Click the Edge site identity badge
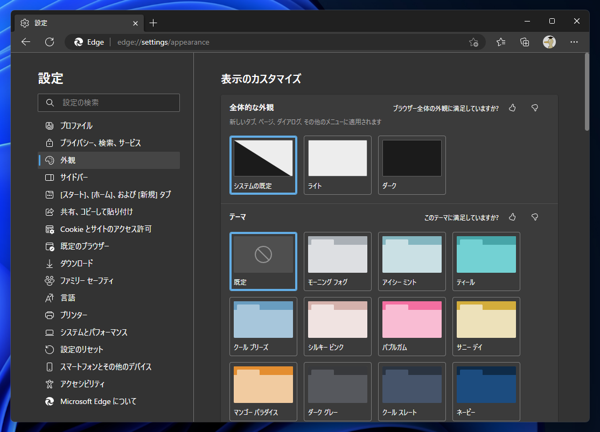 pyautogui.click(x=89, y=42)
